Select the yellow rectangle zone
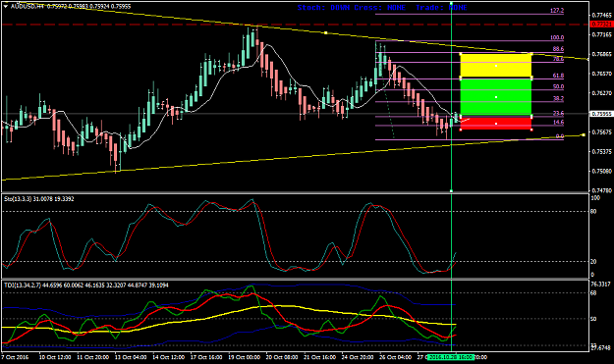This screenshot has height=364, width=614. click(x=496, y=66)
